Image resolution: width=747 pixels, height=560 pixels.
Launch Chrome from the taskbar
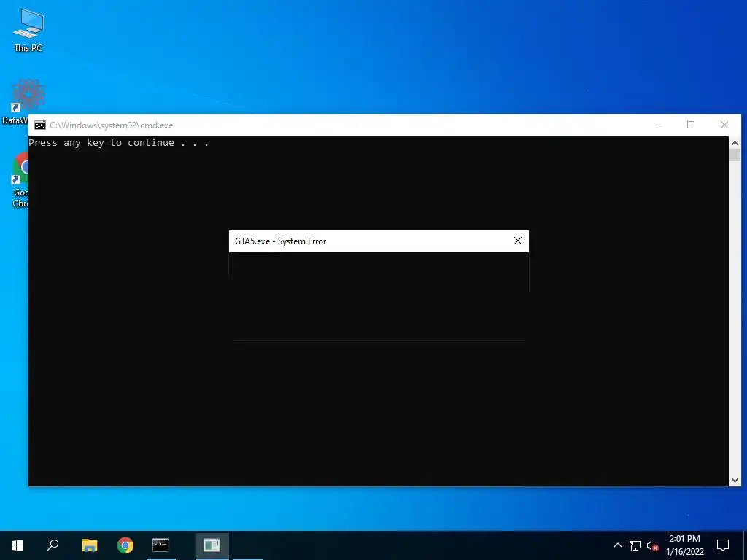coord(125,545)
